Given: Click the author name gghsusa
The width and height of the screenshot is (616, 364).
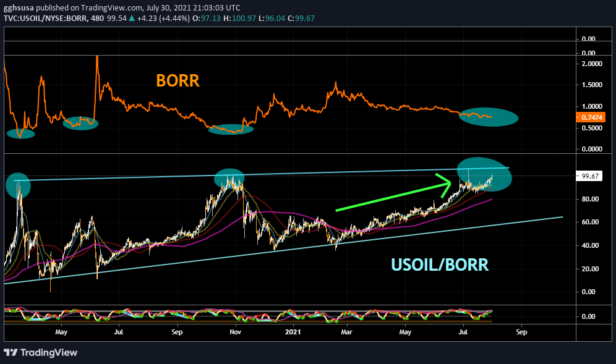Looking at the screenshot, I should [x=17, y=8].
